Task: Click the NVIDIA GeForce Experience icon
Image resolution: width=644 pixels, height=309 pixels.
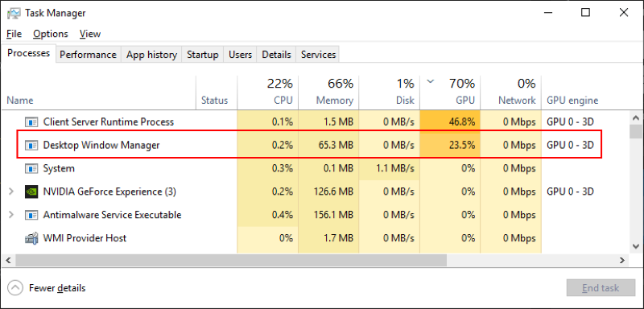Action: pyautogui.click(x=31, y=192)
